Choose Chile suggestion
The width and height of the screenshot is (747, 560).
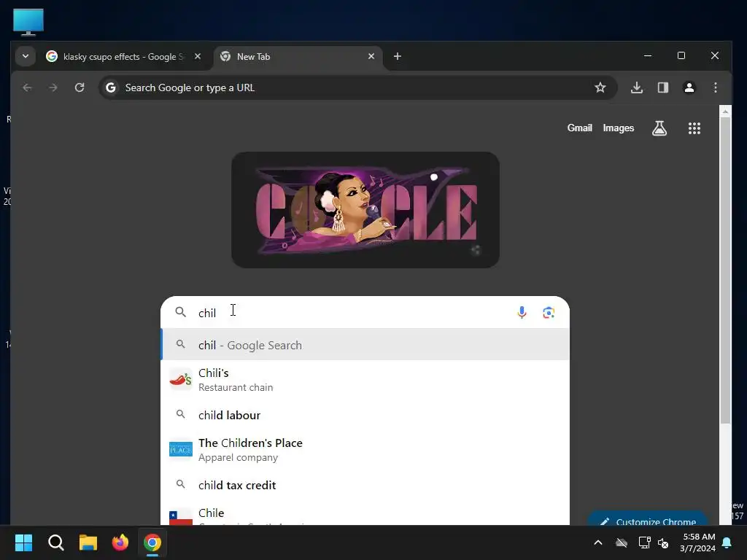(x=365, y=514)
